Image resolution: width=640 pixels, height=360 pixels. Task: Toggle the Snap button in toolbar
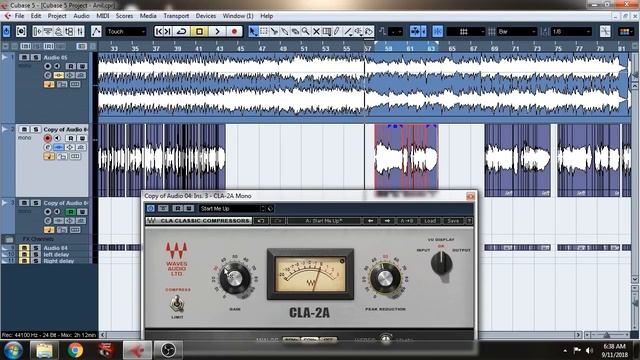click(x=438, y=31)
